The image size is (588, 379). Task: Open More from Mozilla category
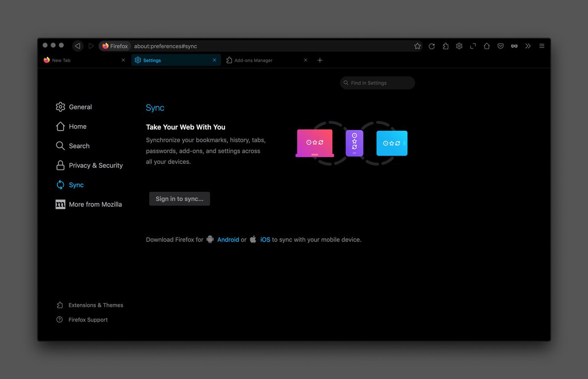(x=89, y=204)
